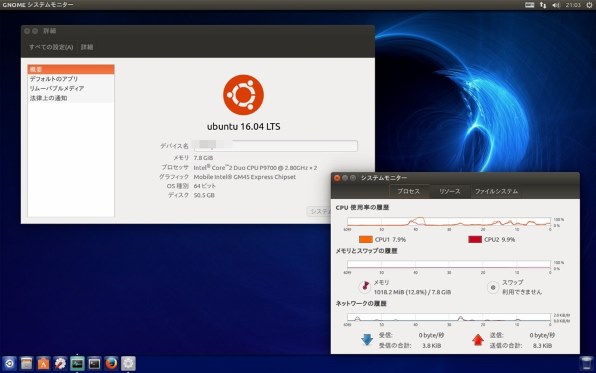Click the Core 2 Duo processor value

click(255, 167)
